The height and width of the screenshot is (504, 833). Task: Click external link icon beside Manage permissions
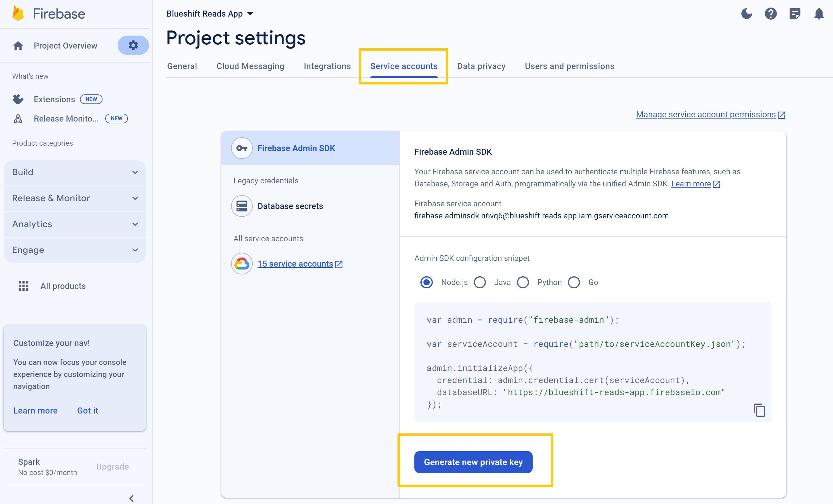781,115
